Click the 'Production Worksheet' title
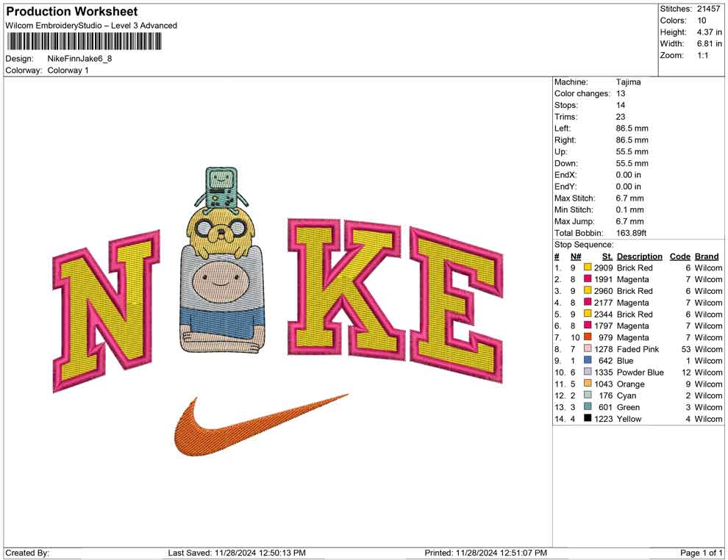 tap(71, 12)
